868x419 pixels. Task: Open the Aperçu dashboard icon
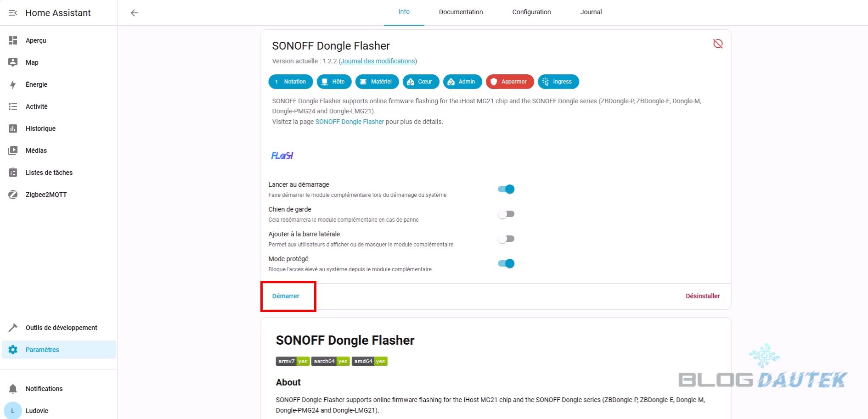point(13,40)
